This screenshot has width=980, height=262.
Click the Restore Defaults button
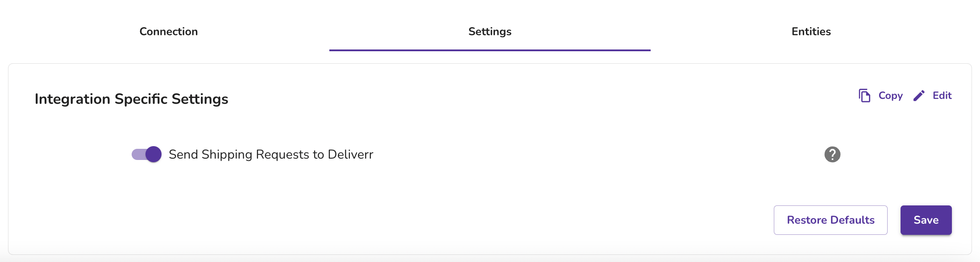[831, 220]
